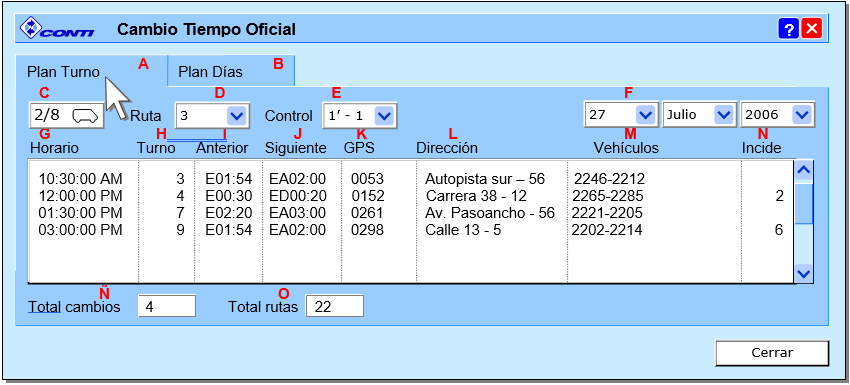Image resolution: width=850 pixels, height=385 pixels.
Task: Click the Turno column header
Action: [x=156, y=148]
